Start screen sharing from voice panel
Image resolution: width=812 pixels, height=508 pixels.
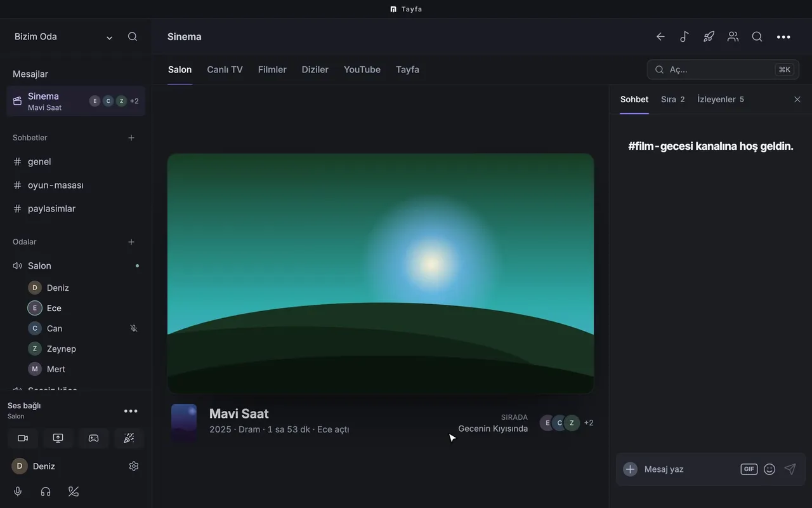coord(58,438)
